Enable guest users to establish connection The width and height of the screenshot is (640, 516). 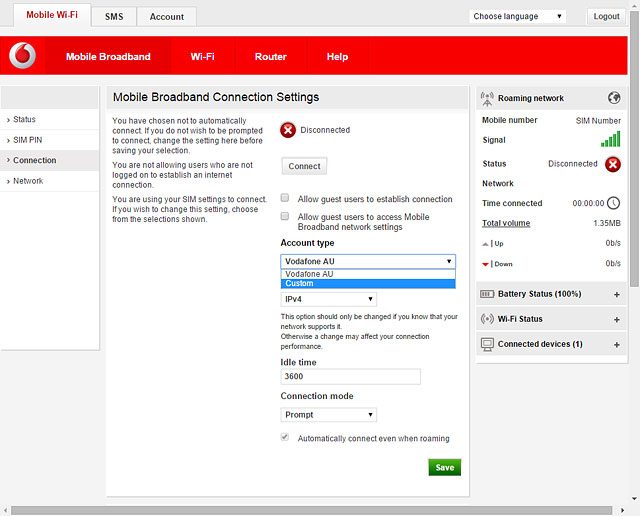tap(285, 199)
